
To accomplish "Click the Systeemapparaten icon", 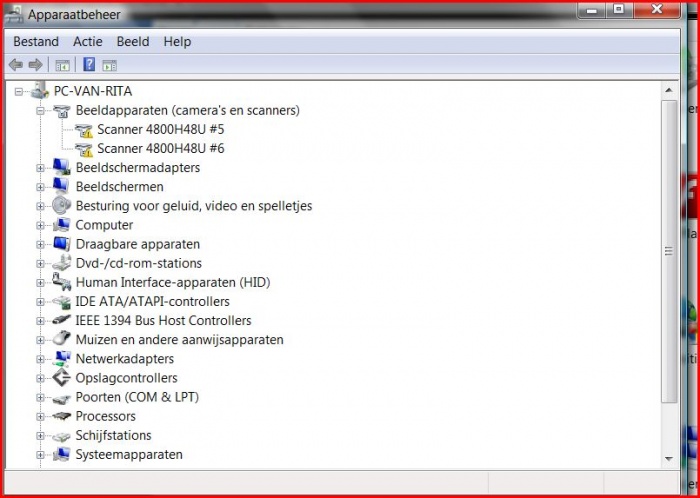I will [61, 454].
